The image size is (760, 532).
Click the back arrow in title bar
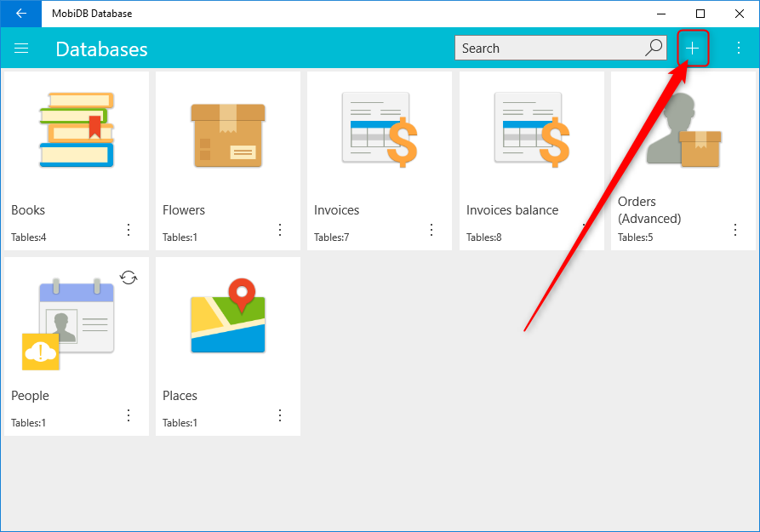20,14
